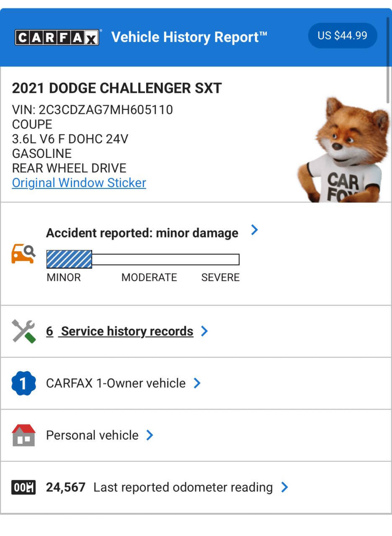392x536 pixels.
Task: Select the odometer reading icon
Action: [24, 487]
